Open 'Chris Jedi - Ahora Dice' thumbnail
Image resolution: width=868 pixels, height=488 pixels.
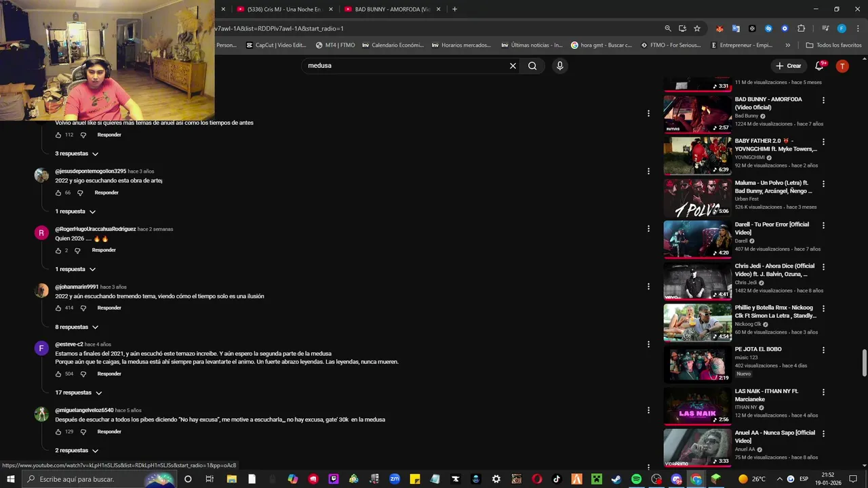point(697,281)
